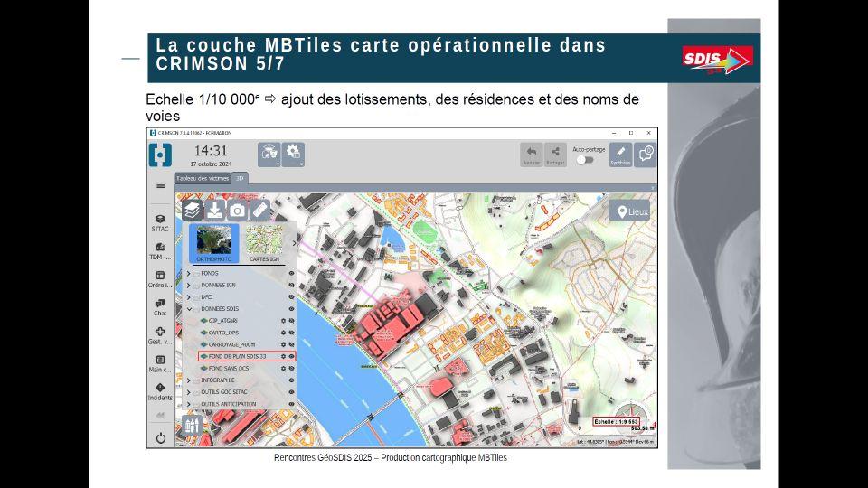Open the messages speech-bubble icon
Image resolution: width=868 pixels, height=488 pixels.
click(646, 155)
